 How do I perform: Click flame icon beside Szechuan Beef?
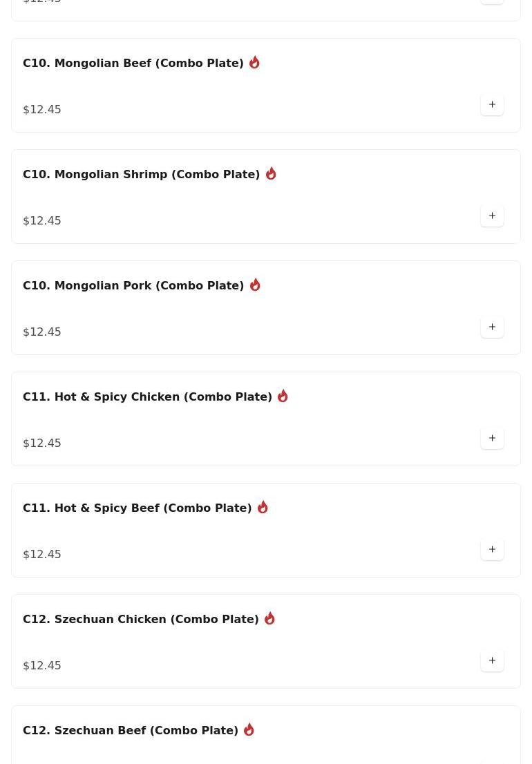click(249, 729)
